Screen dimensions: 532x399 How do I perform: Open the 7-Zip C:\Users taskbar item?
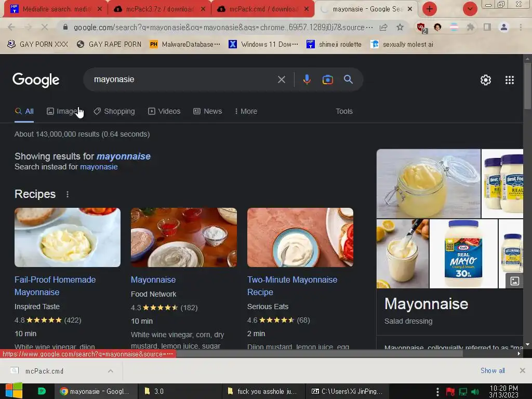click(347, 391)
